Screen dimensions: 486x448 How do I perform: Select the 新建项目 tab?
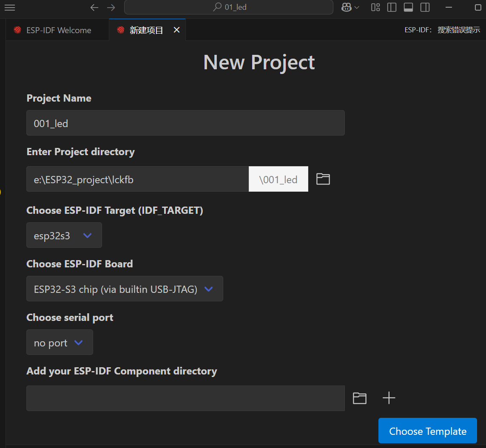click(146, 30)
